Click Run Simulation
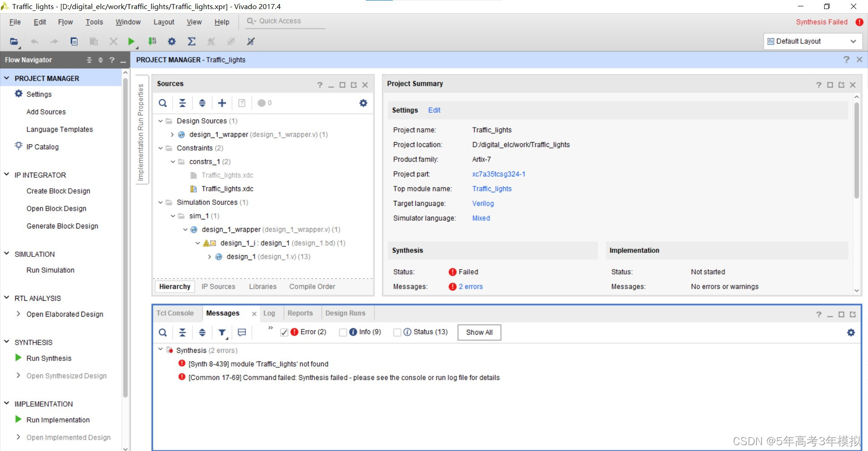This screenshot has width=868, height=451. pyautogui.click(x=50, y=270)
